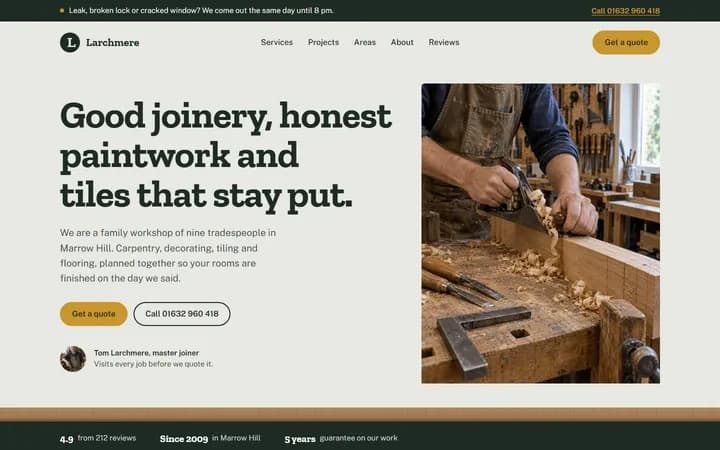Click the 'Since 2009' stat
Viewport: 720px width, 450px height.
pyautogui.click(x=184, y=439)
